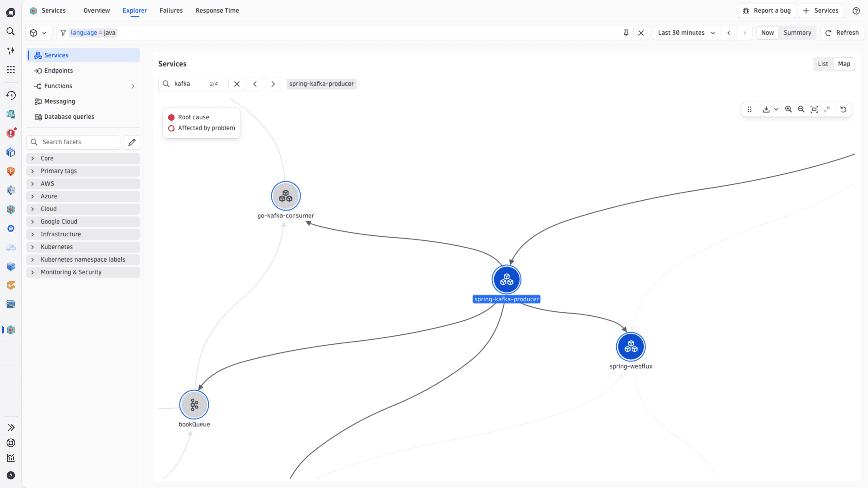Click the download map icon
868x488 pixels.
pos(766,109)
